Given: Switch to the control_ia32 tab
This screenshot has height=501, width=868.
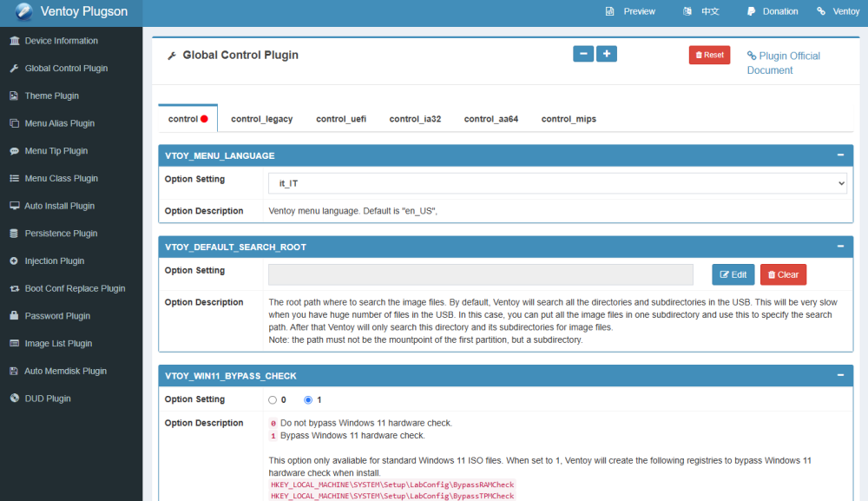Looking at the screenshot, I should pyautogui.click(x=415, y=119).
